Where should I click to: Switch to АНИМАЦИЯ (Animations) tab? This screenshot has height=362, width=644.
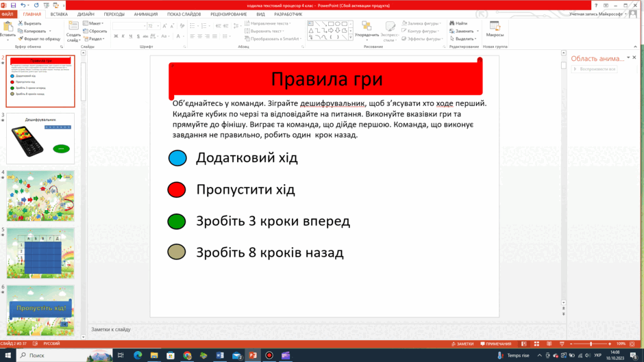146,14
